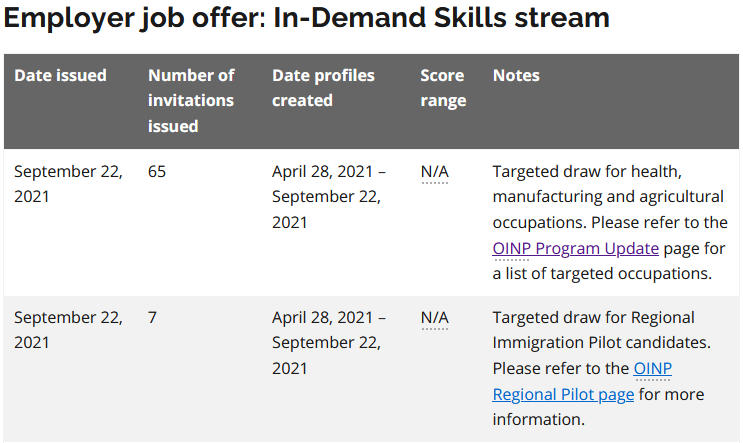
Task: Click the N/A abbreviation in first row
Action: [x=435, y=172]
